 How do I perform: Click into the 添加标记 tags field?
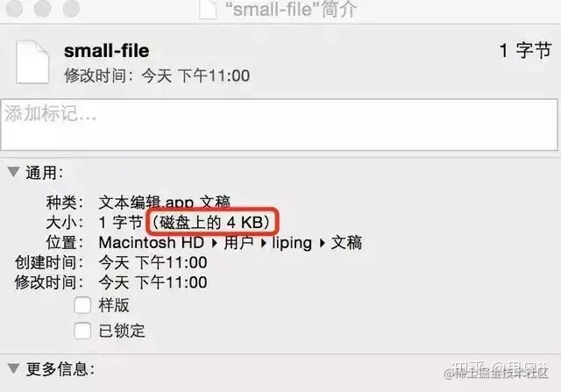point(280,125)
